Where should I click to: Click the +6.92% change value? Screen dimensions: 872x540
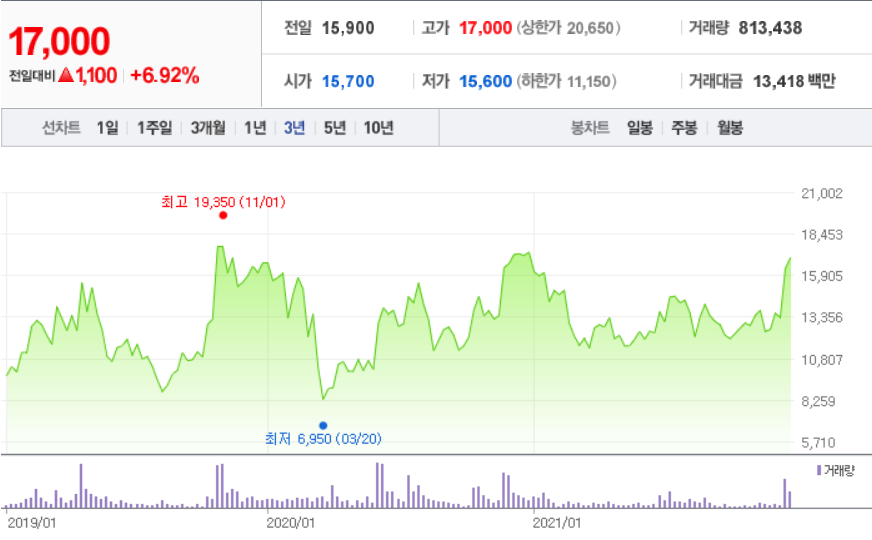(165, 75)
